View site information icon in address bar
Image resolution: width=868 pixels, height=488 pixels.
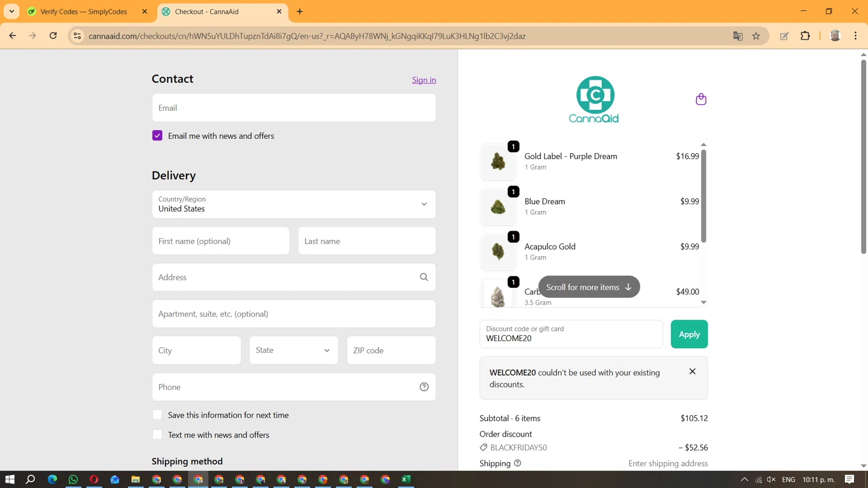[77, 36]
